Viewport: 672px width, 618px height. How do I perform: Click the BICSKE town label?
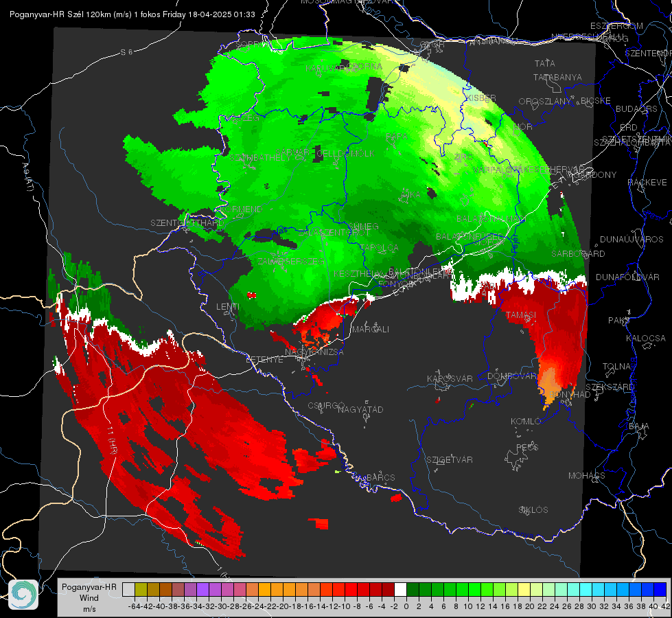tap(596, 101)
